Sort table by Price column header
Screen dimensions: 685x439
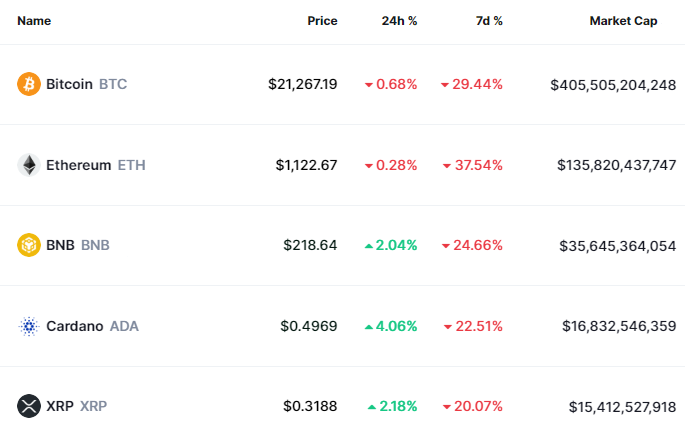322,21
